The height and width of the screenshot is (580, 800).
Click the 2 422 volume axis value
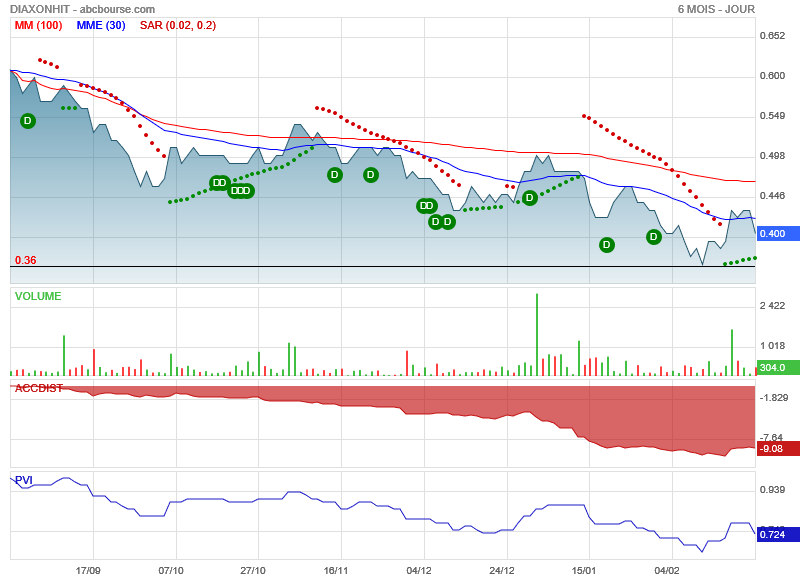772,306
